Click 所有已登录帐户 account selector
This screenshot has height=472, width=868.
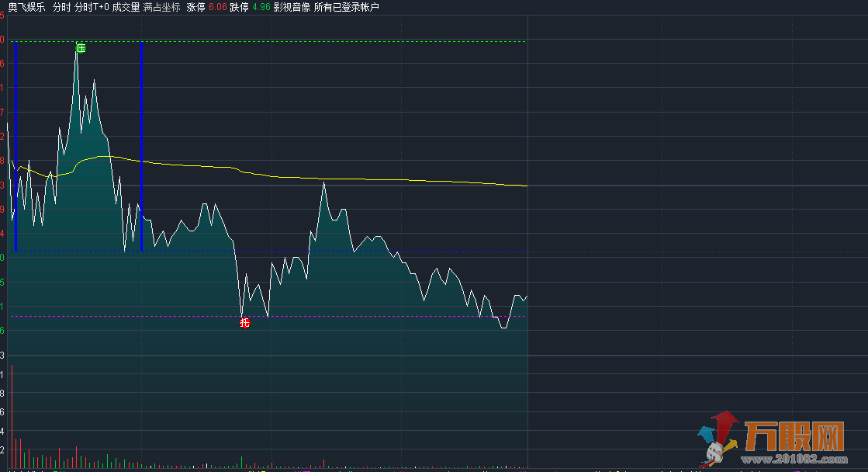click(x=347, y=7)
